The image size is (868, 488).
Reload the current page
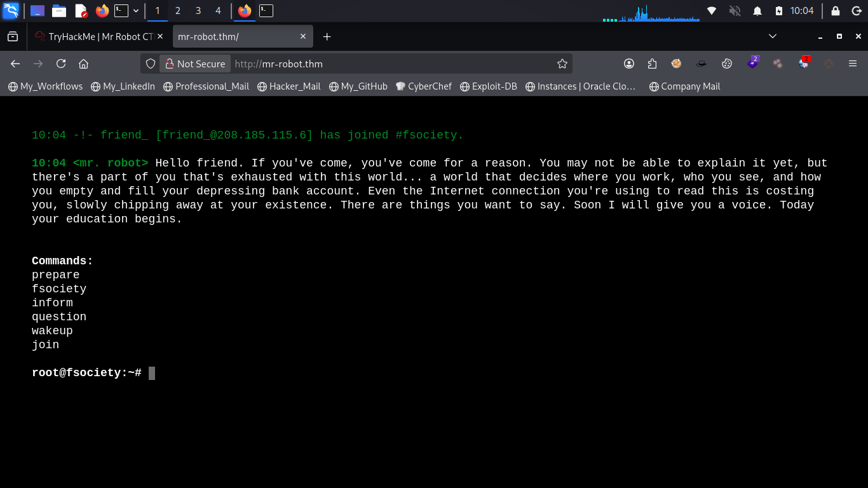pos(61,64)
